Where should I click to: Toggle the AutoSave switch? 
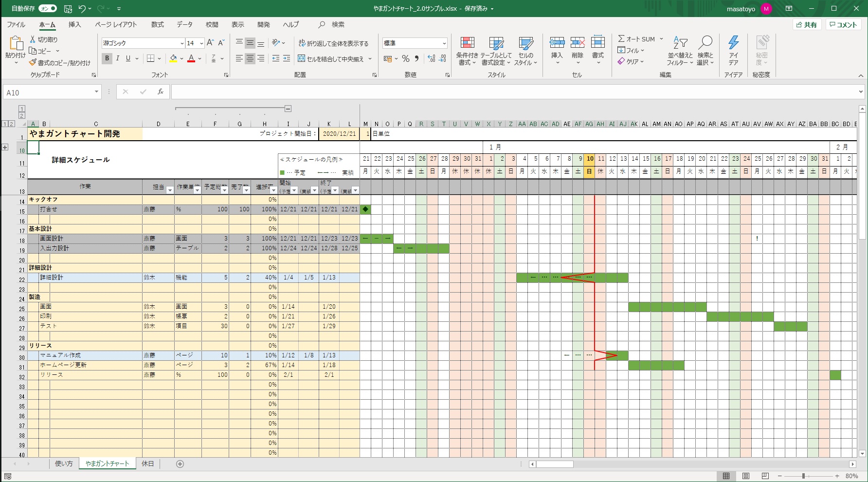coord(48,9)
